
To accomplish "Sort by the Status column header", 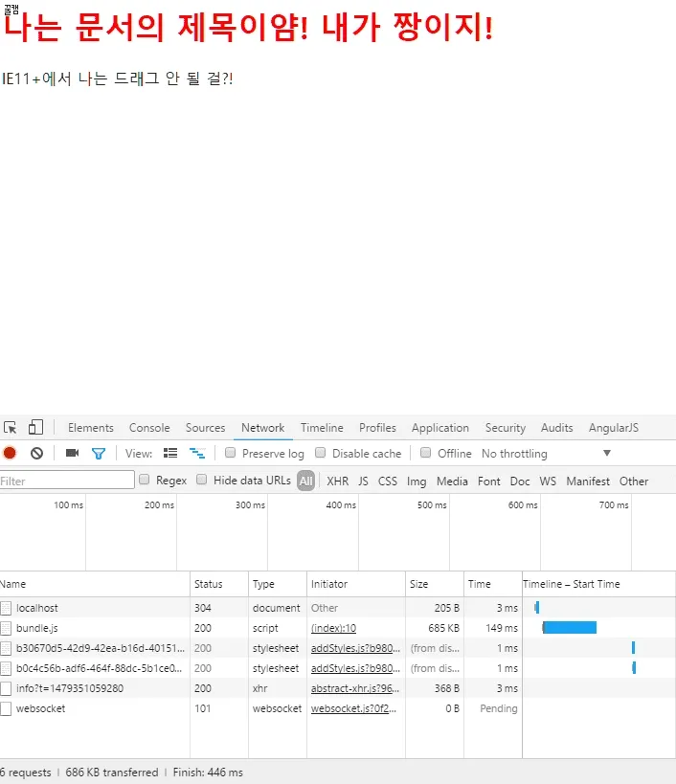I will [219, 584].
